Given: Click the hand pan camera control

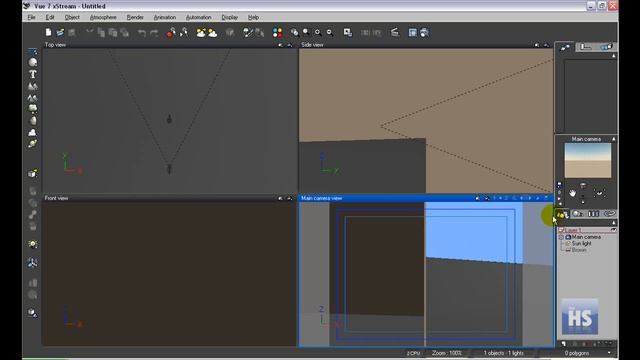Looking at the screenshot, I should [572, 193].
